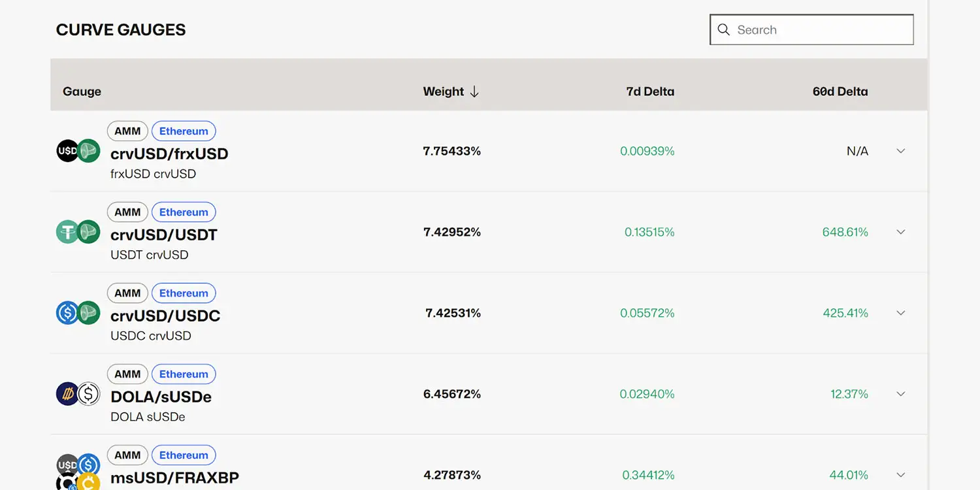This screenshot has width=980, height=490.
Task: Click the Ethereum badge on crvUSD/USDC
Action: pyautogui.click(x=184, y=293)
